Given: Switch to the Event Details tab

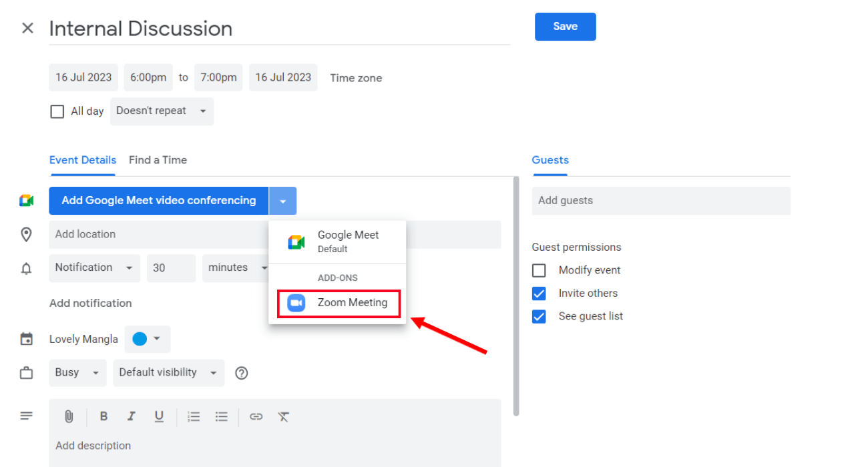Looking at the screenshot, I should point(83,160).
